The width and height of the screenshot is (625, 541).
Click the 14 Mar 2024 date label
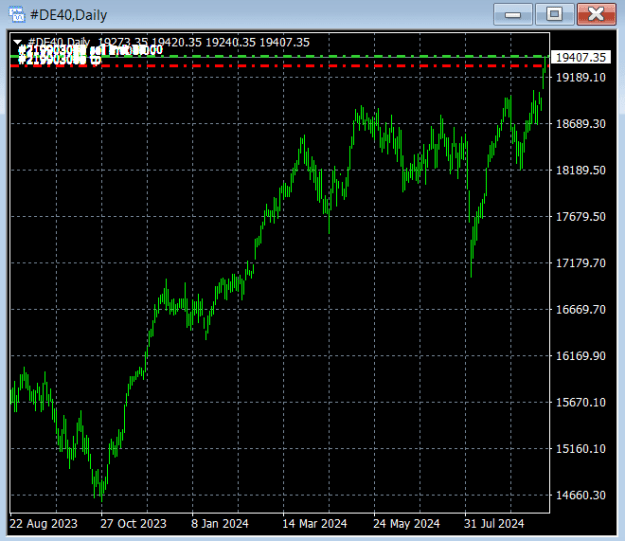(x=314, y=523)
